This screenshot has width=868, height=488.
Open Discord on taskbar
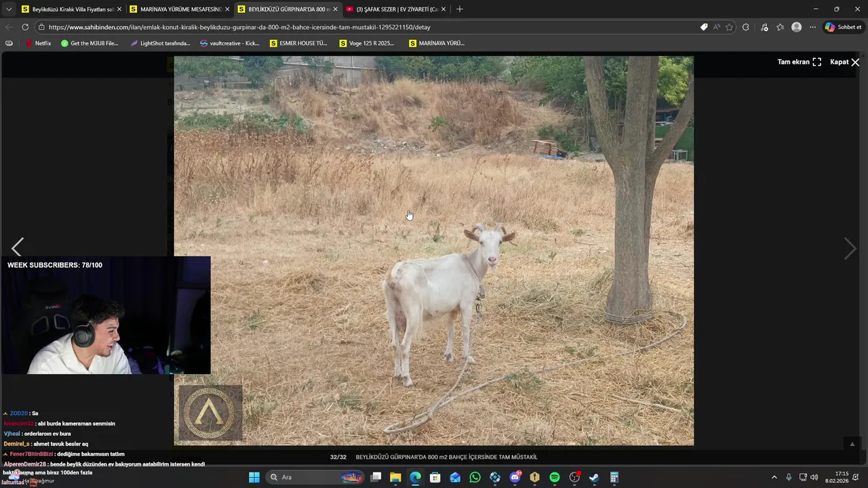coord(515,477)
